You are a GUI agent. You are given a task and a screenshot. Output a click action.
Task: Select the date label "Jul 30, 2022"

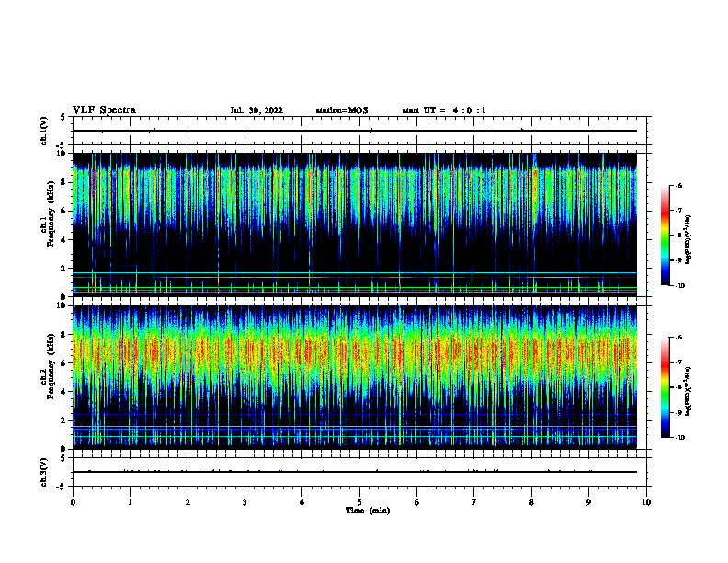coord(256,110)
